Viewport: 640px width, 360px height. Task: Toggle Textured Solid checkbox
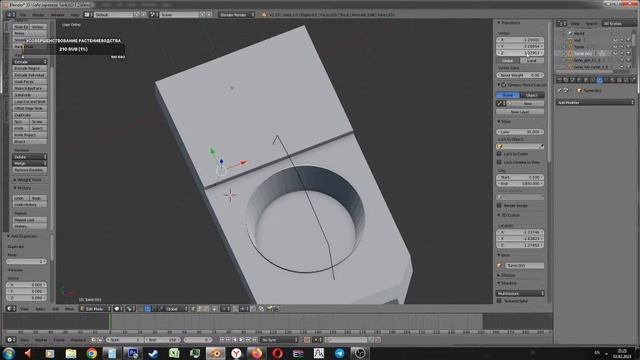coord(499,300)
